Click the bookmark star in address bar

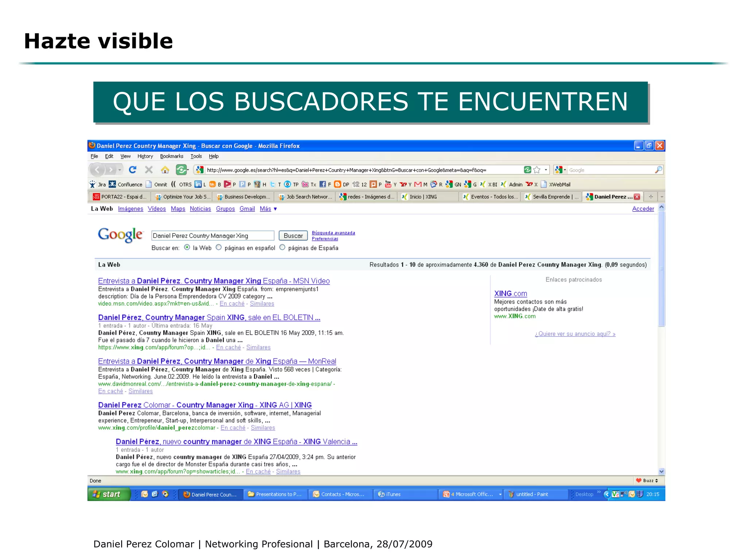pos(537,170)
